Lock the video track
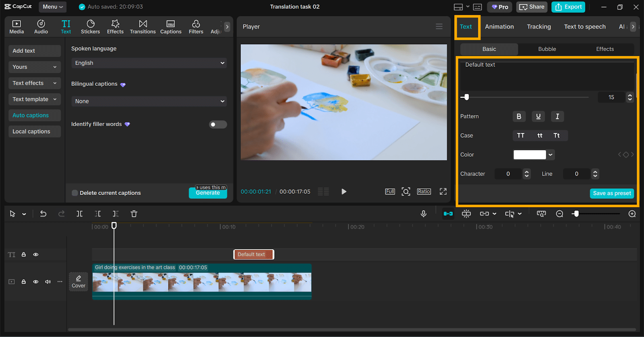This screenshot has height=337, width=644. click(24, 282)
